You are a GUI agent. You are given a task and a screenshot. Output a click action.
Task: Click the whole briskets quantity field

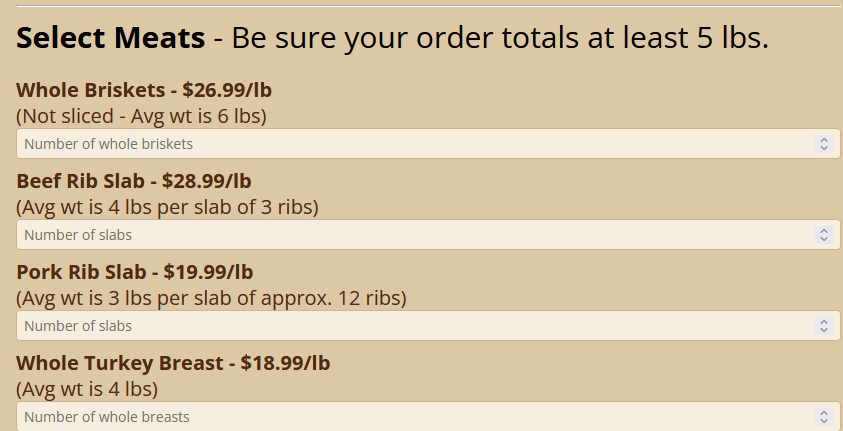(400, 144)
